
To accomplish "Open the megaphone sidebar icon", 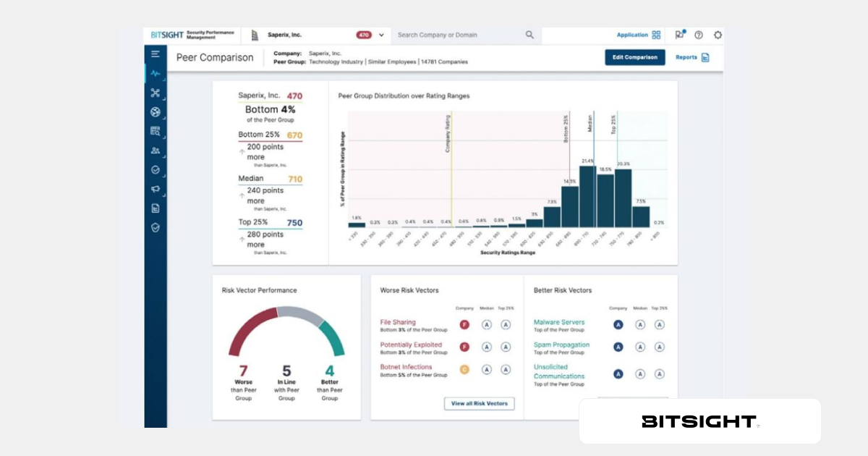I will coord(155,189).
